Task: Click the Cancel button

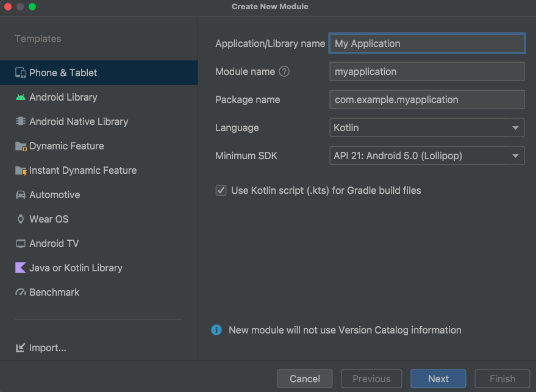Action: click(x=305, y=379)
